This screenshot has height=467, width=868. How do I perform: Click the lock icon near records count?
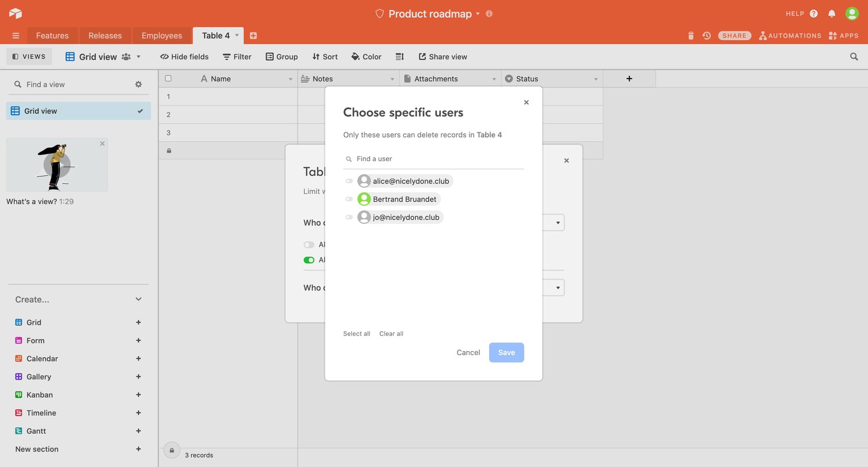(172, 451)
